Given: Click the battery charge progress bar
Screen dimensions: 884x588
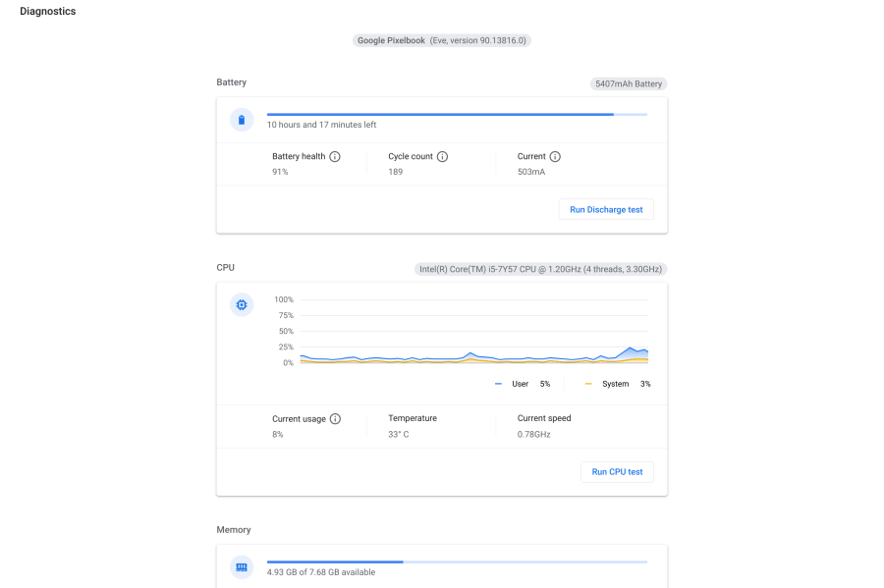Looking at the screenshot, I should pos(457,115).
